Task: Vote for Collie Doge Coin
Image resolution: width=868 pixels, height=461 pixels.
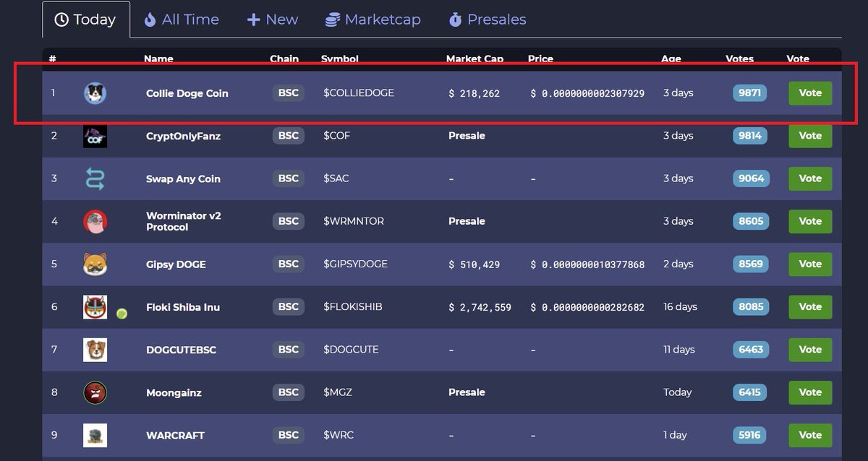Action: pyautogui.click(x=810, y=93)
